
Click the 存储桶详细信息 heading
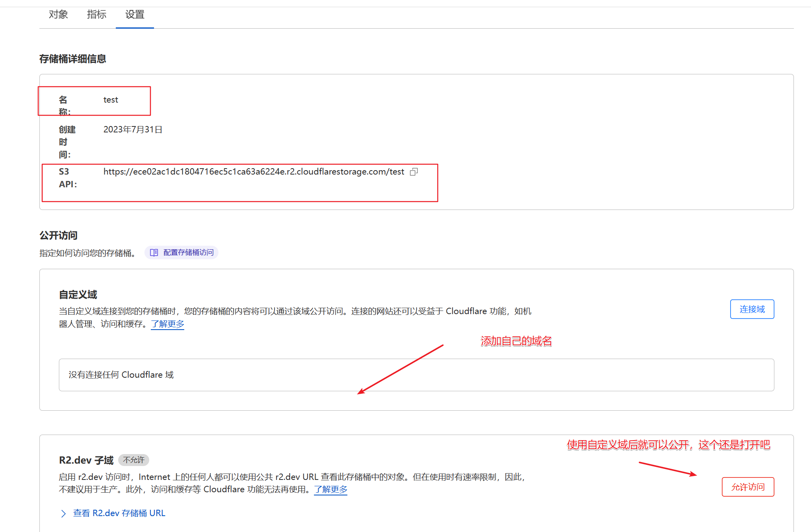73,59
